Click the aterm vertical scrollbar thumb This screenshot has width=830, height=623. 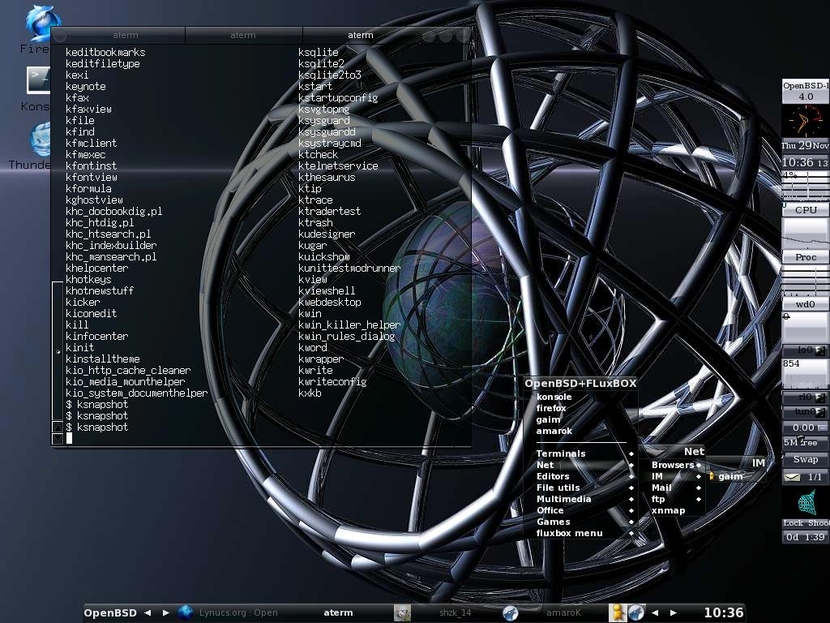[58, 351]
